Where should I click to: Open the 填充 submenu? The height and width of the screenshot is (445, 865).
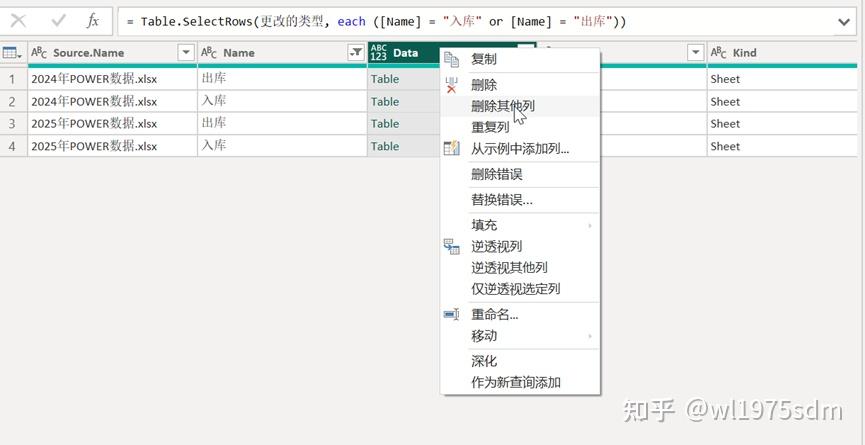[520, 225]
